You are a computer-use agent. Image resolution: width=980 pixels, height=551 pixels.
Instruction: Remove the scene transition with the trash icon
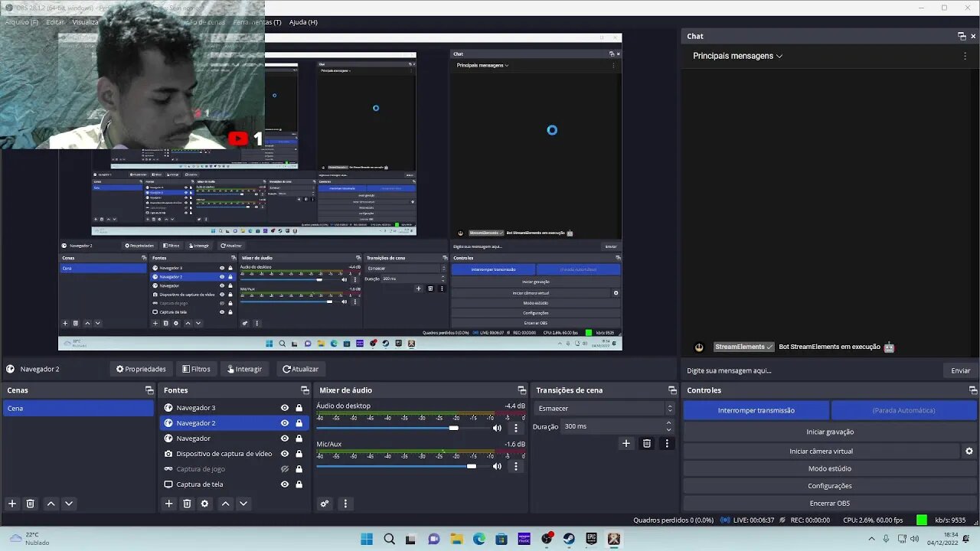coord(647,443)
